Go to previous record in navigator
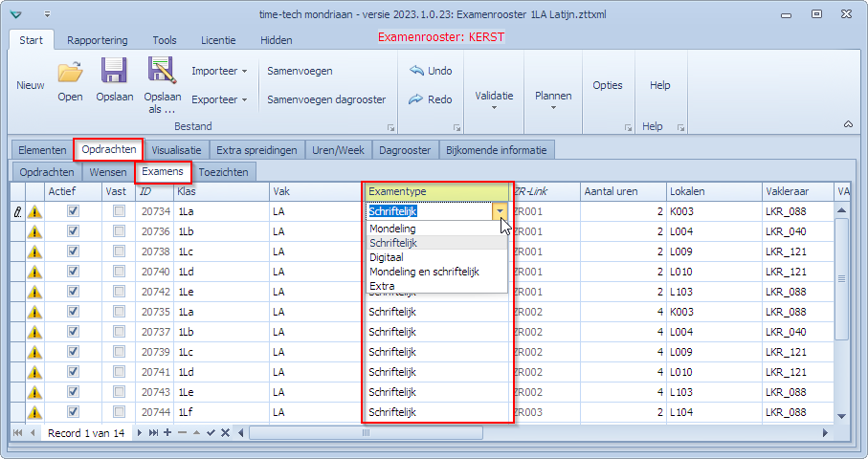The height and width of the screenshot is (459, 868). (x=33, y=433)
